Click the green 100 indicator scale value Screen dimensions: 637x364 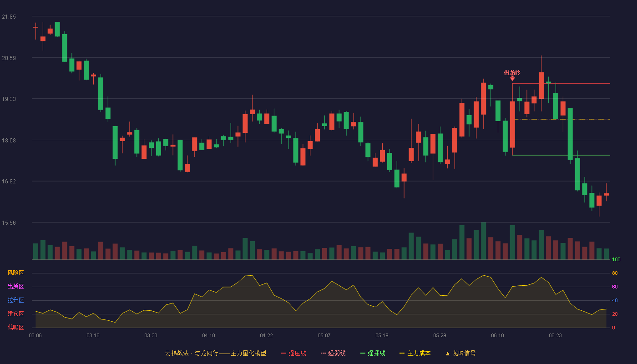616,260
